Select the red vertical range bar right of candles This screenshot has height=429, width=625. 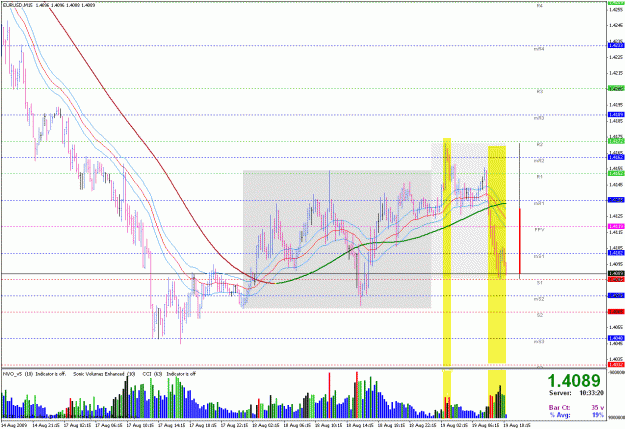click(x=520, y=241)
